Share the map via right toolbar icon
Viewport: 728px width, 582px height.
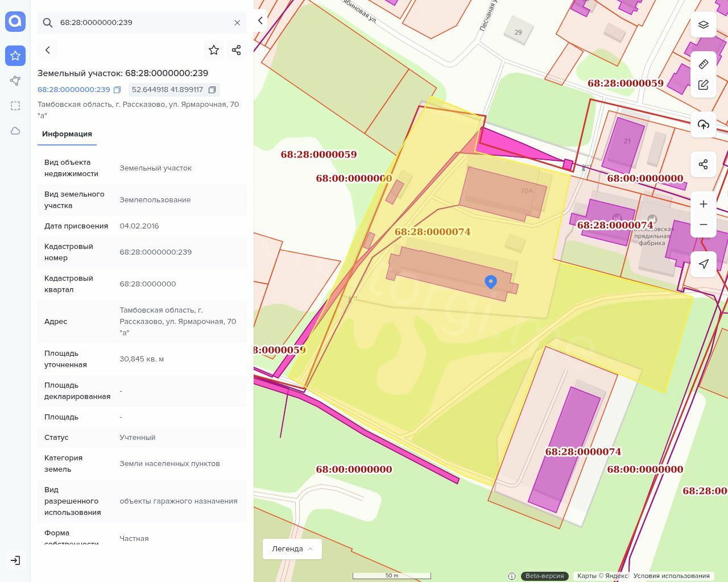click(x=704, y=164)
